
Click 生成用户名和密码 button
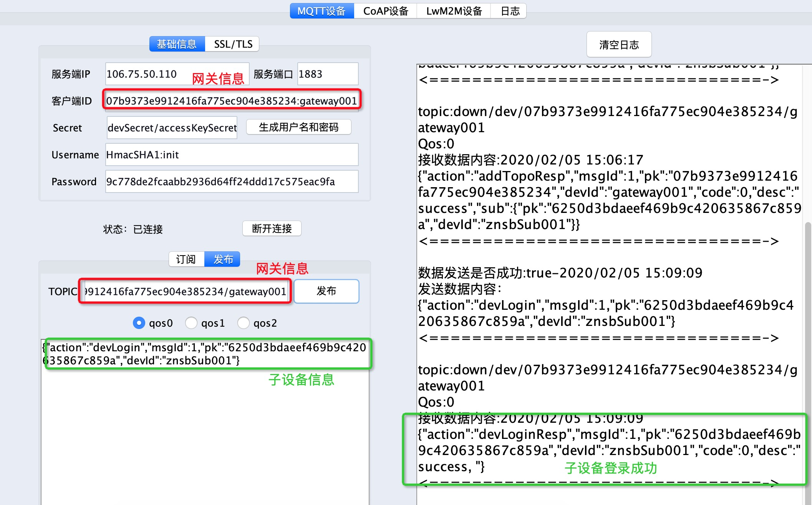coord(298,127)
